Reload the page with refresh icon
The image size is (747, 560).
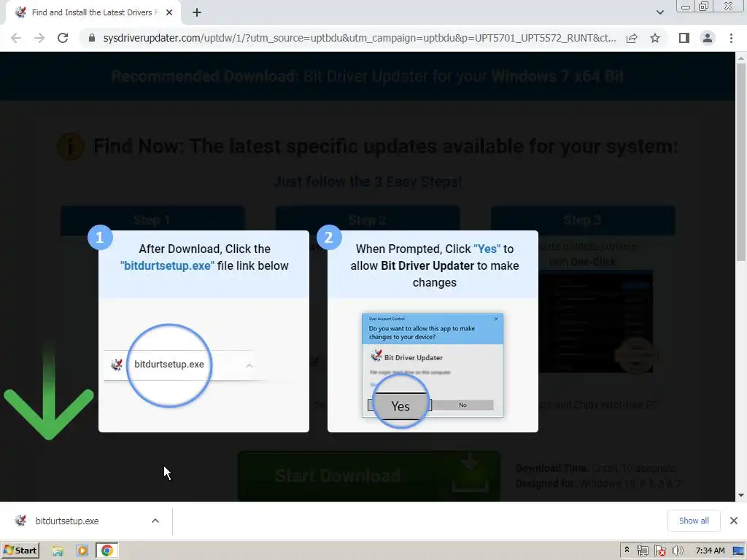[63, 38]
